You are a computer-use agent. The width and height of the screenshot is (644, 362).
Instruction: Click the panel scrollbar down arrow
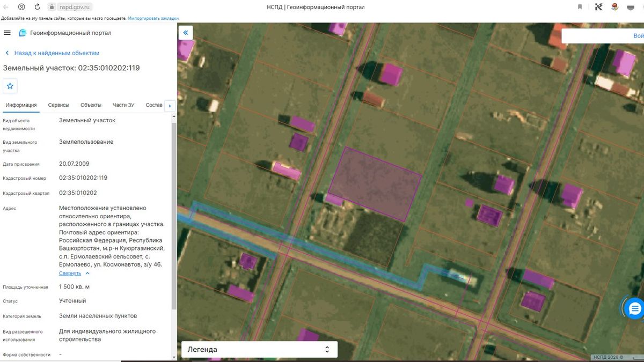pyautogui.click(x=173, y=356)
